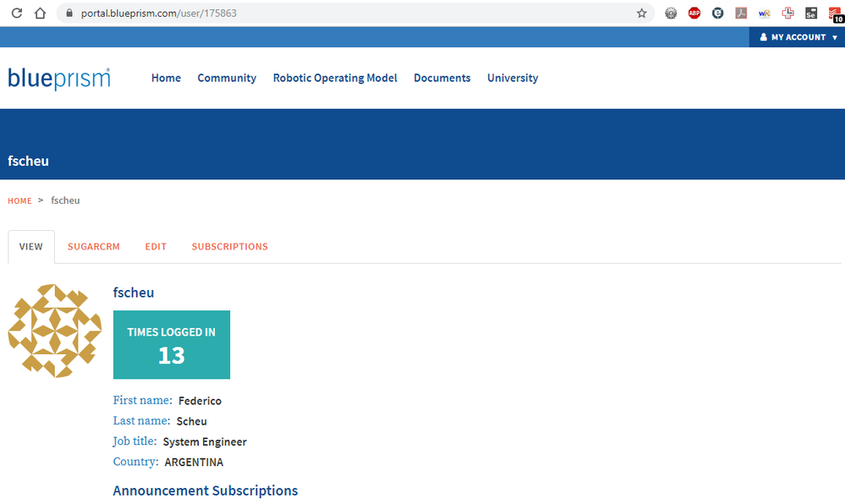Open the Robotic Operating Model menu

(335, 78)
